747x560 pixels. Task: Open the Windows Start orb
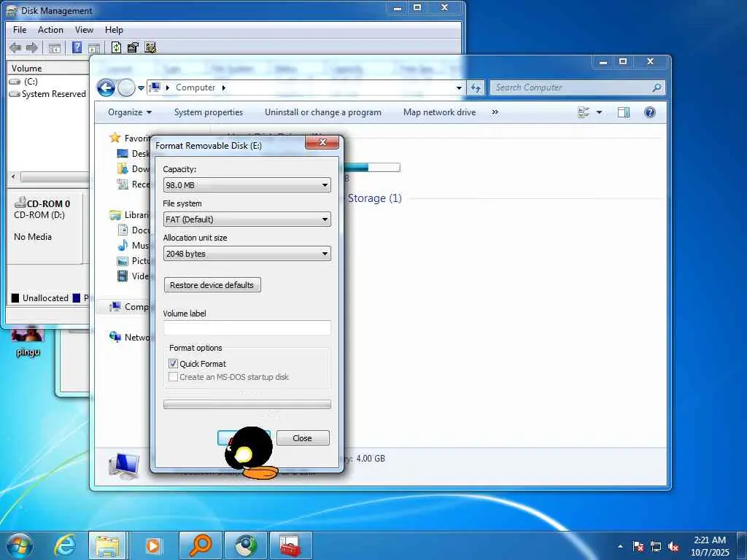click(x=20, y=545)
